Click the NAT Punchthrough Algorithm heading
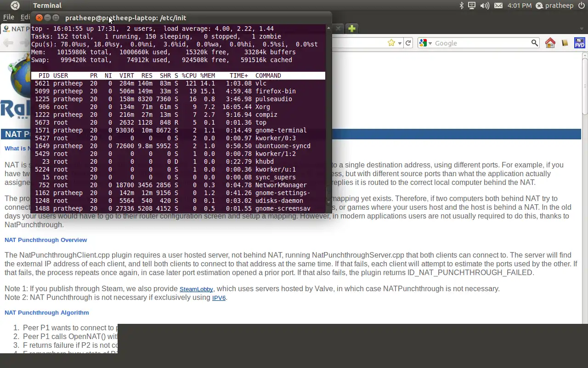This screenshot has height=368, width=588. click(46, 312)
